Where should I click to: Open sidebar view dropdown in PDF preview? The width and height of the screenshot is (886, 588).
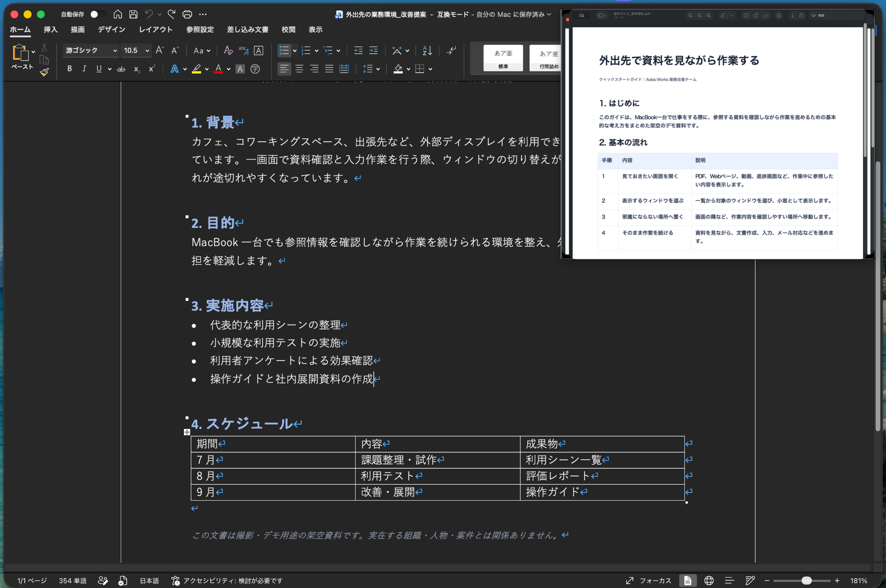(602, 16)
